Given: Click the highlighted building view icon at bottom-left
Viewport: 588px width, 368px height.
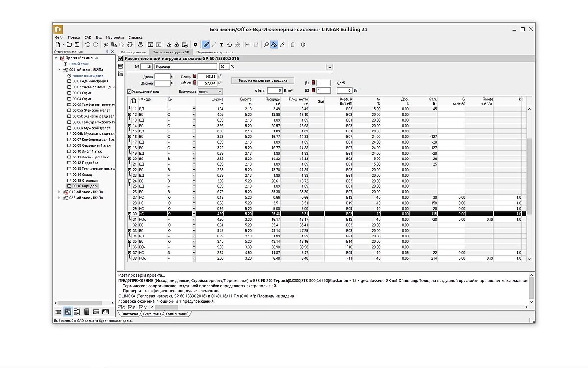Looking at the screenshot, I should [x=68, y=311].
